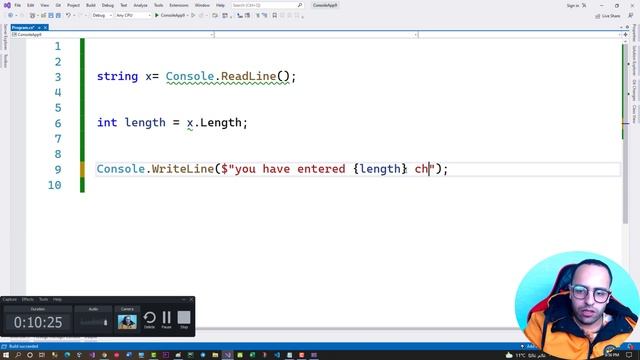Click the weather 11°C tray item

click(x=526, y=356)
